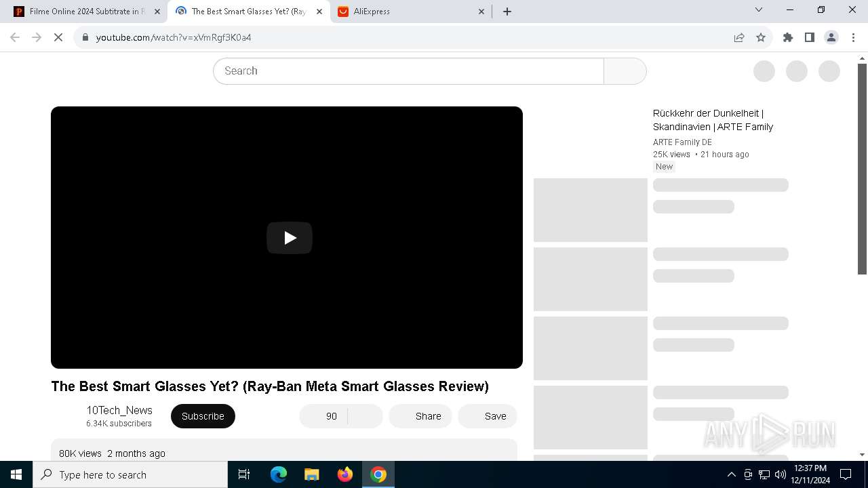
Task: Close the AliExpress tab
Action: tap(481, 12)
